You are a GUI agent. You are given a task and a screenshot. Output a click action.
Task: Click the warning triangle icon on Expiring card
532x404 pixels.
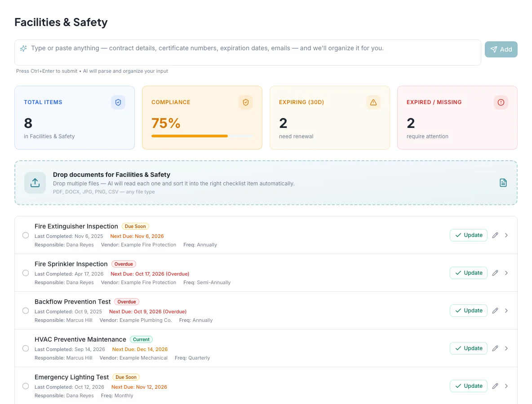(373, 102)
